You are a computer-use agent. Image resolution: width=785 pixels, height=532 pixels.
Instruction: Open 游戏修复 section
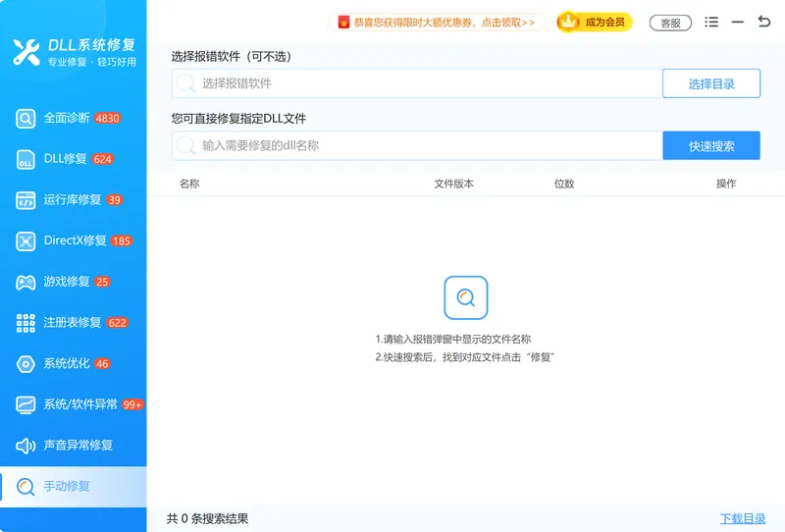(73, 282)
